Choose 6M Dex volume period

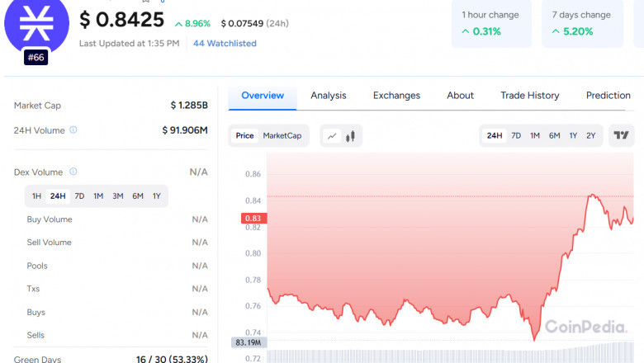(138, 196)
